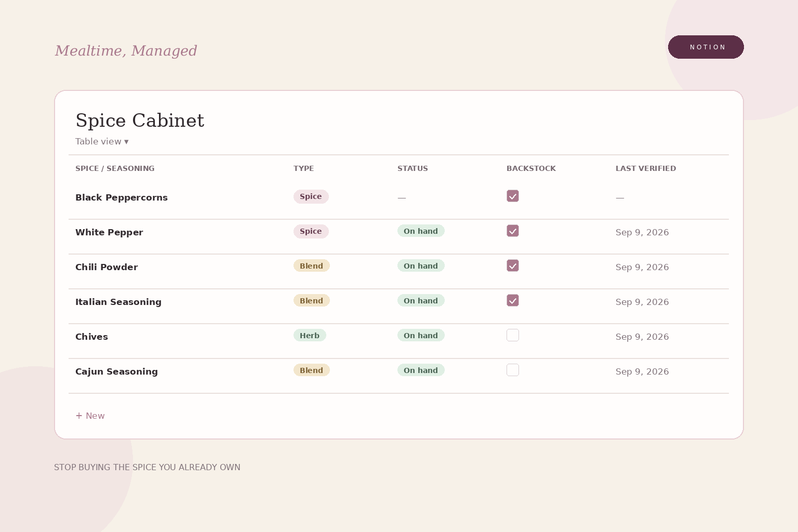Click the Spice Cabinet database title
798x532 pixels.
pos(140,121)
